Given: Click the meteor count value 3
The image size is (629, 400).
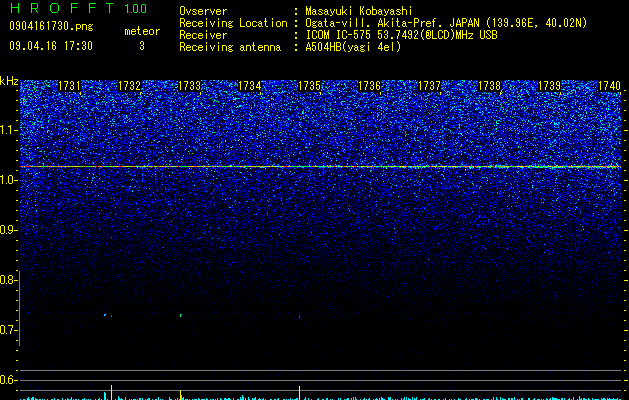Looking at the screenshot, I should 142,47.
